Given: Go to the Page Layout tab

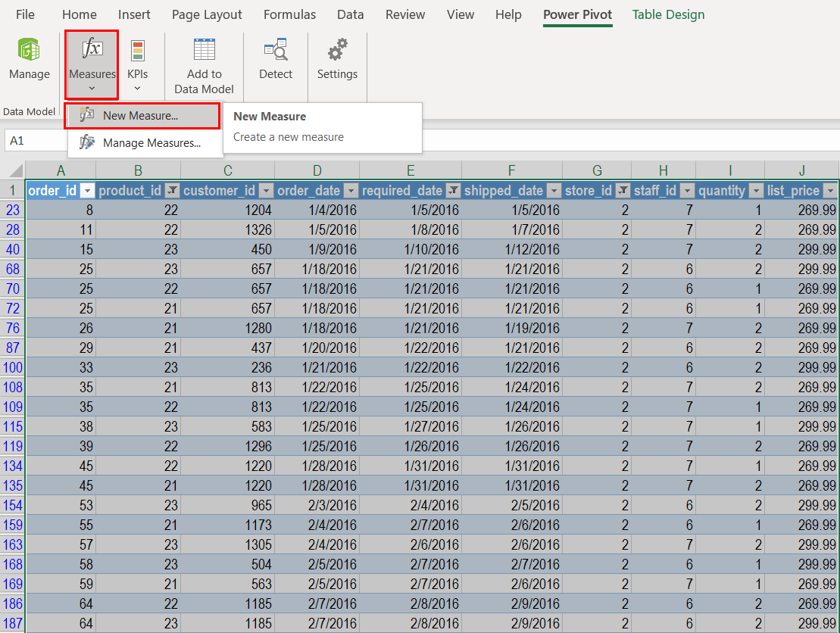Looking at the screenshot, I should tap(207, 14).
